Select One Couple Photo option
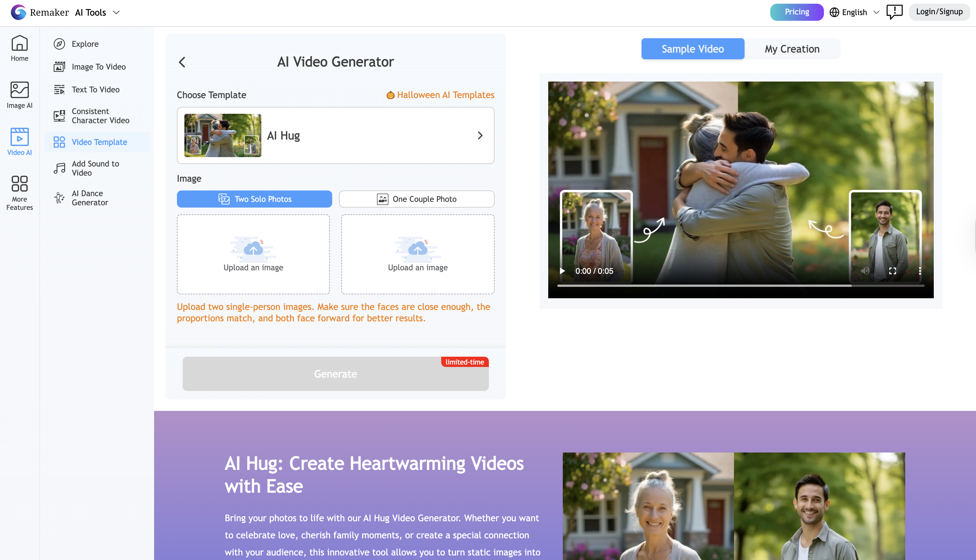Image resolution: width=976 pixels, height=560 pixels. (x=416, y=199)
